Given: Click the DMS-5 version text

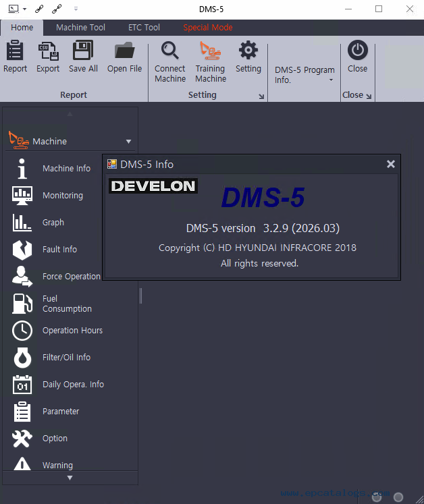Looking at the screenshot, I should pyautogui.click(x=263, y=228).
